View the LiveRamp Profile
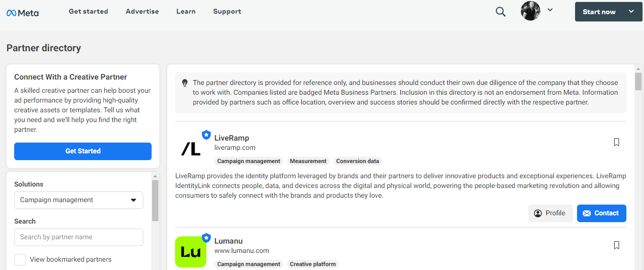The image size is (644, 270). pos(550,213)
